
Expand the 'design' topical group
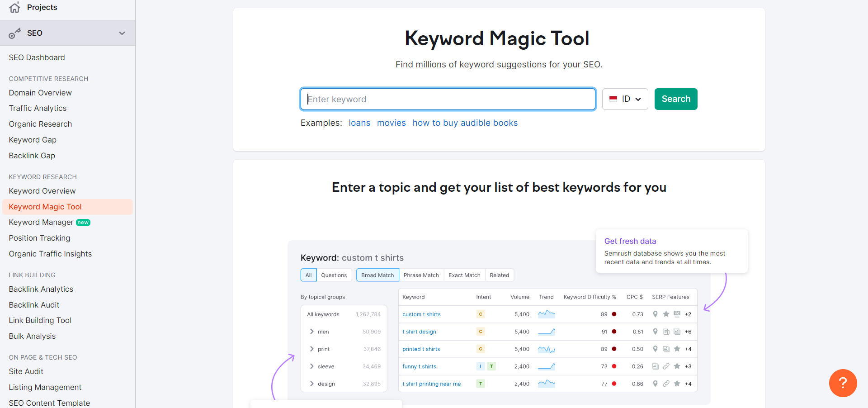311,384
